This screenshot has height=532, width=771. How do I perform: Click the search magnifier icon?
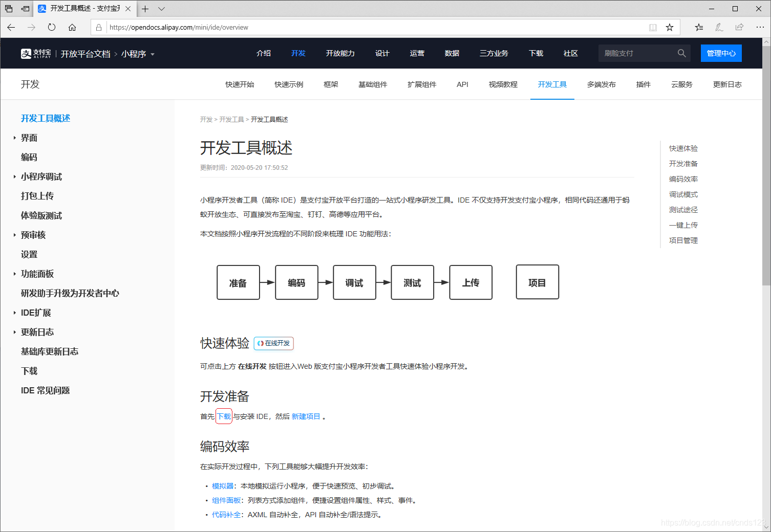coord(681,53)
